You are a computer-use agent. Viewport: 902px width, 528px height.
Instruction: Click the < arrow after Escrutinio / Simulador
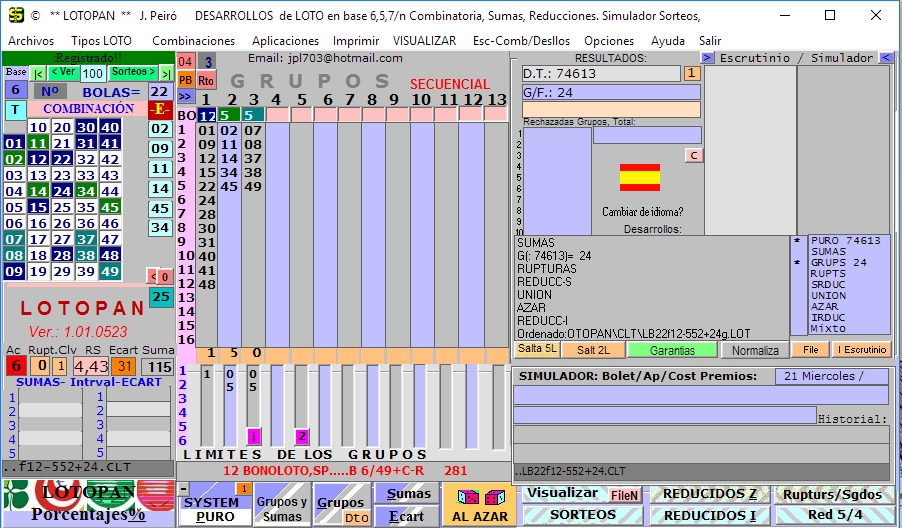click(x=886, y=58)
